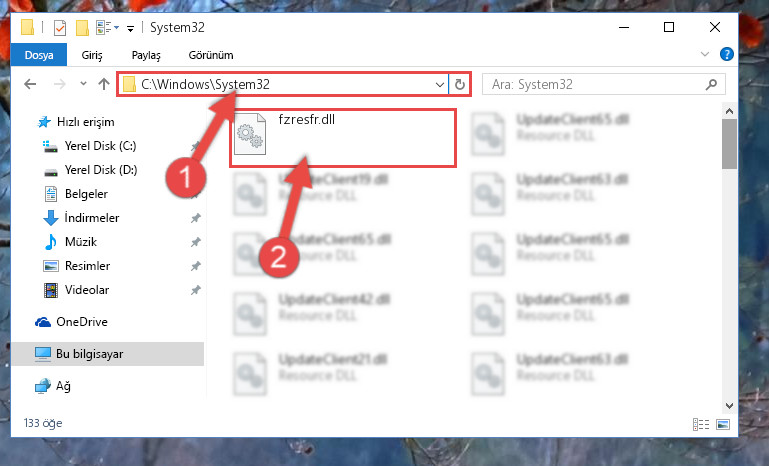Open the address bar history dropdown
The height and width of the screenshot is (466, 769).
439,84
